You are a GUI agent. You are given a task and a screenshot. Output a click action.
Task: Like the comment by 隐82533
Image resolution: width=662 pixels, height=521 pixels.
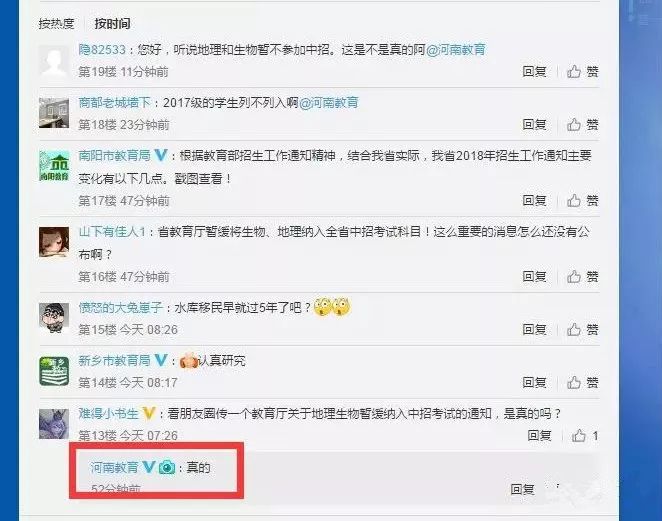(582, 71)
